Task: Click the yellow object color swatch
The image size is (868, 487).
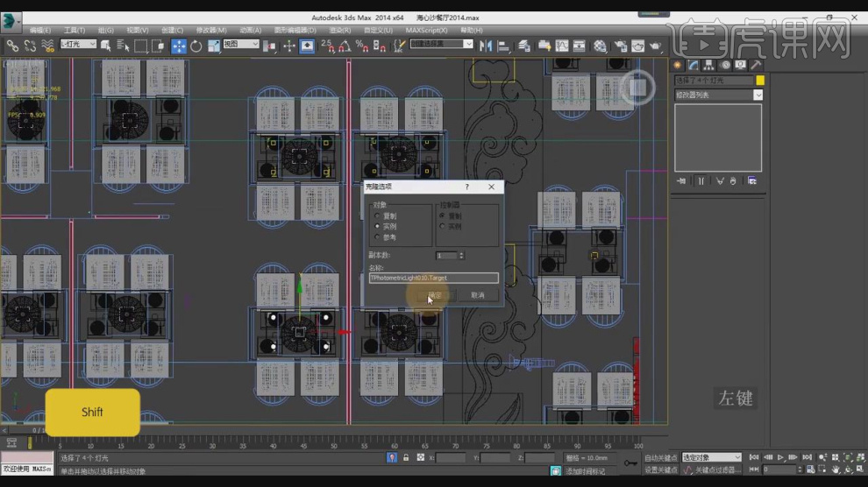Action: 760,81
